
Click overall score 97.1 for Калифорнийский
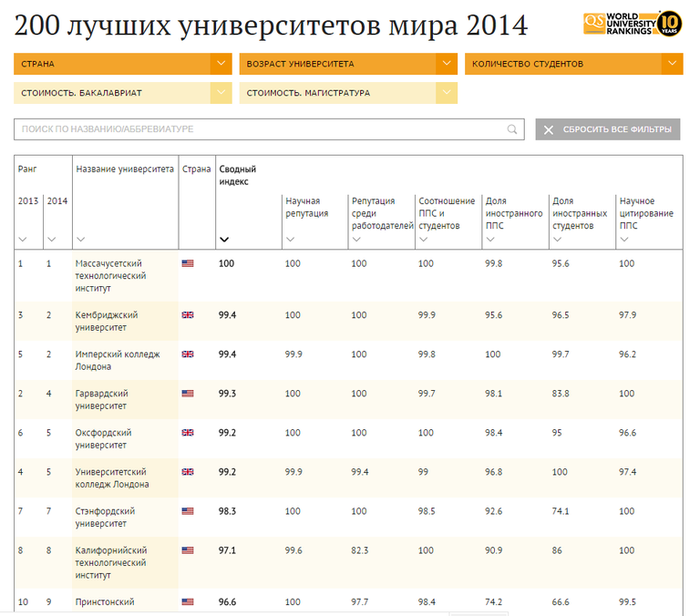tap(227, 550)
